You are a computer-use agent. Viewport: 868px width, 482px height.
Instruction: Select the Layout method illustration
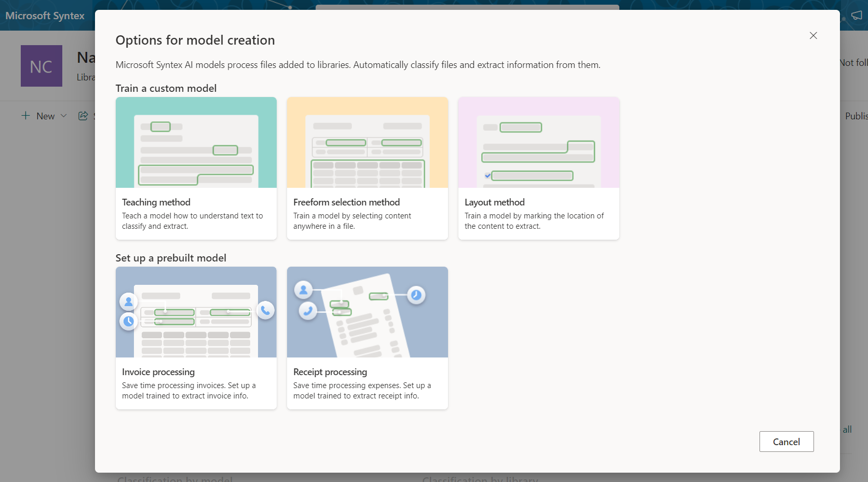(x=538, y=143)
